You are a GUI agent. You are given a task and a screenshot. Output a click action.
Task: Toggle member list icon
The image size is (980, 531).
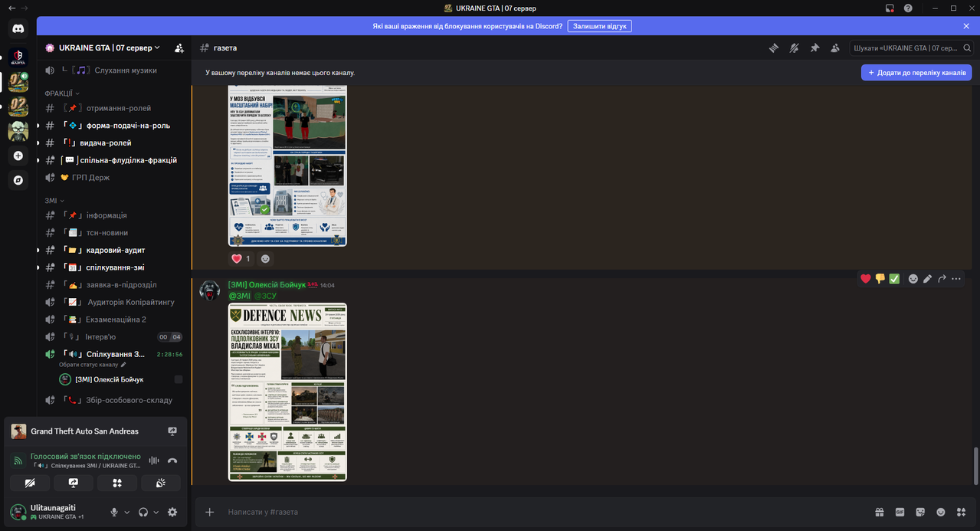point(834,48)
